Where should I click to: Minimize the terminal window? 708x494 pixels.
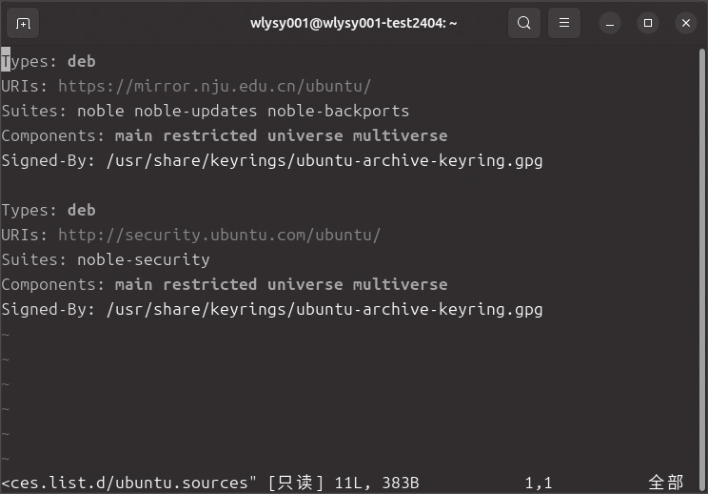611,22
